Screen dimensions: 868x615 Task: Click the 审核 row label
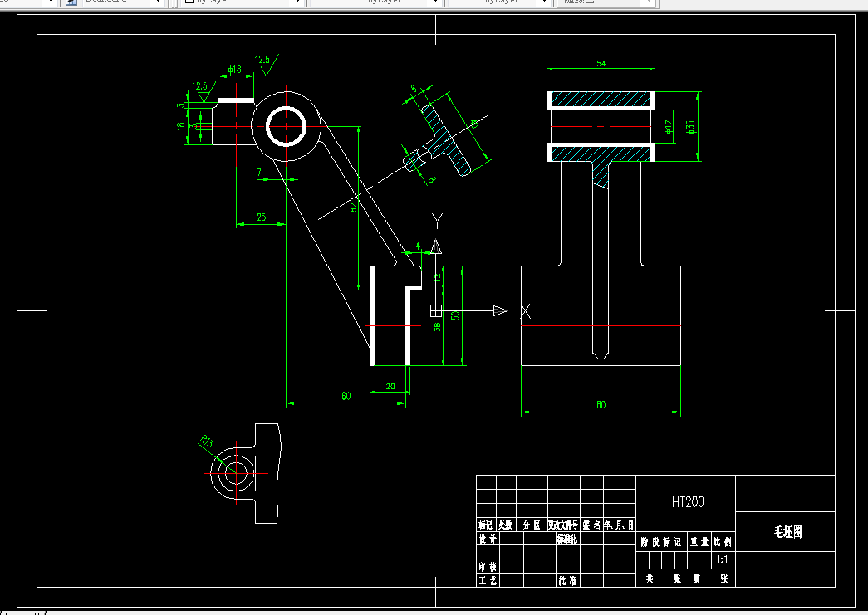tap(488, 567)
